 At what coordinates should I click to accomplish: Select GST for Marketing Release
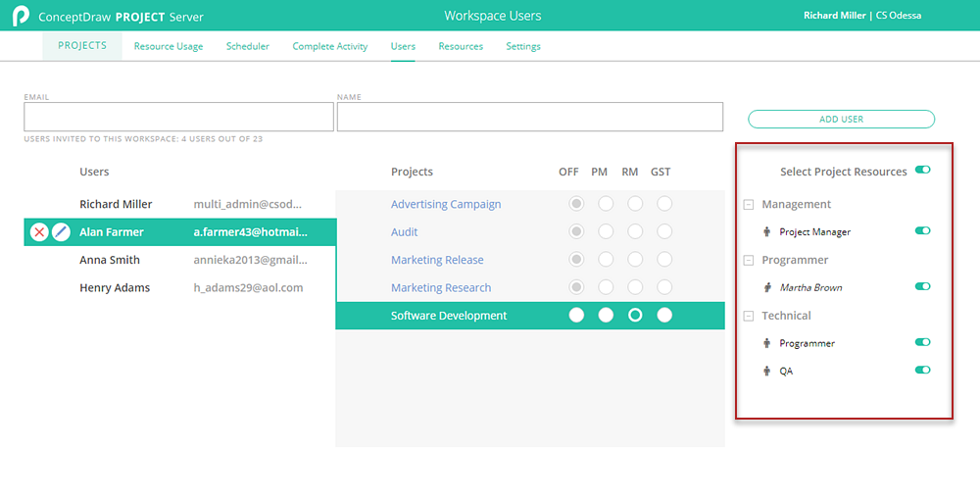(664, 260)
